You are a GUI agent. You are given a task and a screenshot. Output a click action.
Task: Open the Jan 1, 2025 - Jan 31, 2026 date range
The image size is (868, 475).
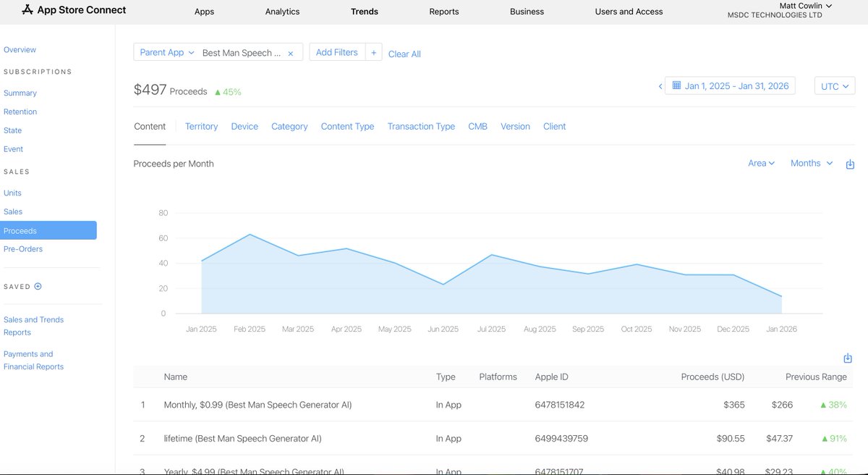point(731,85)
